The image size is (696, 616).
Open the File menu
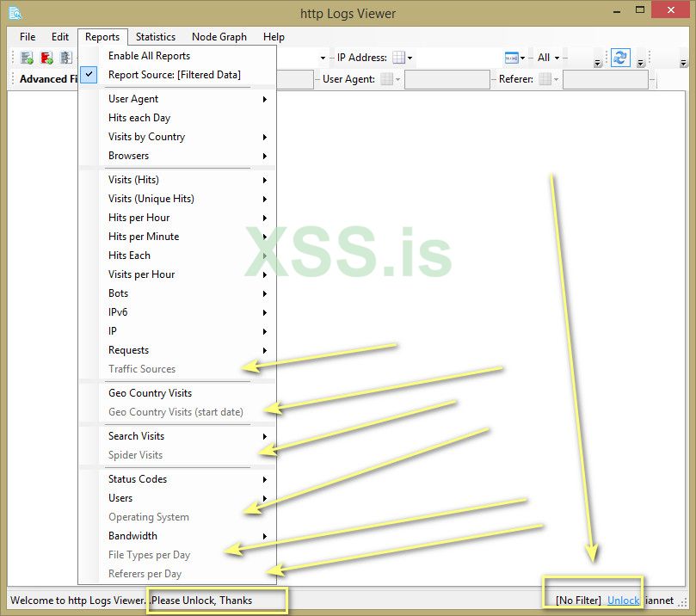(x=28, y=37)
